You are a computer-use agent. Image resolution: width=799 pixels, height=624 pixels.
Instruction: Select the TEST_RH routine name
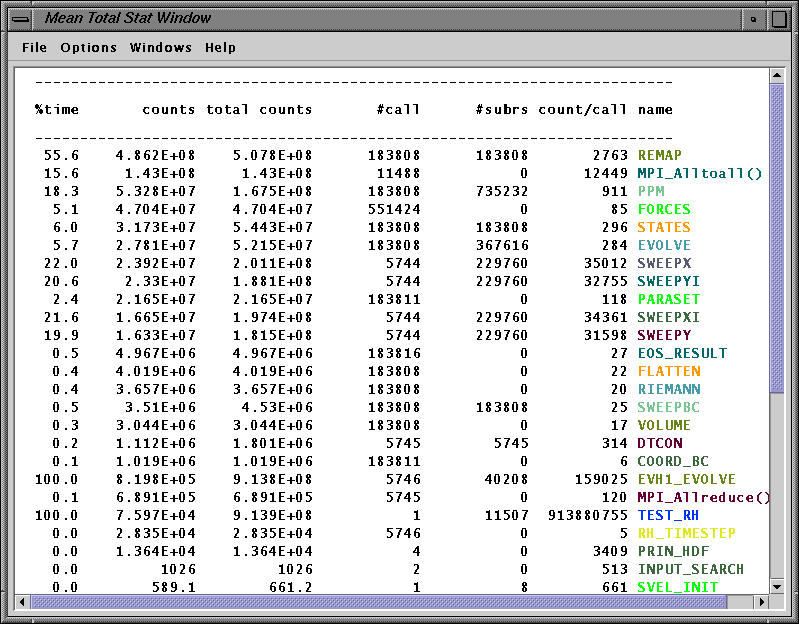coord(668,515)
